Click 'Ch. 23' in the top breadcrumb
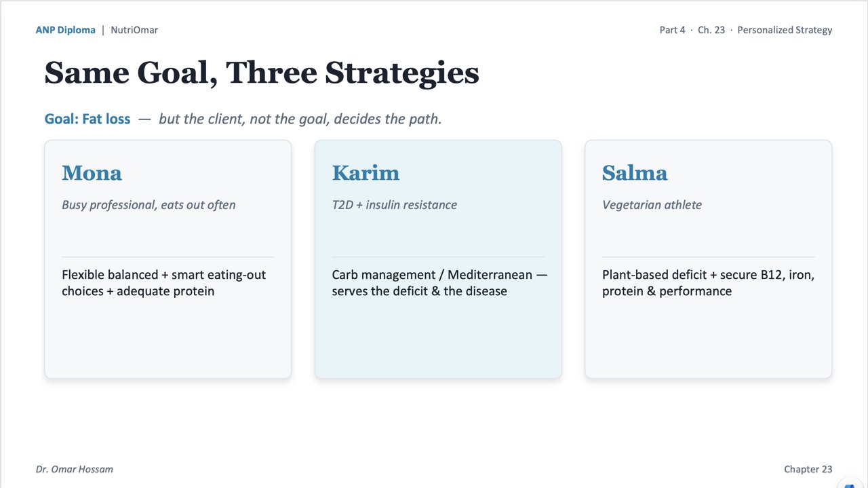 (x=711, y=30)
